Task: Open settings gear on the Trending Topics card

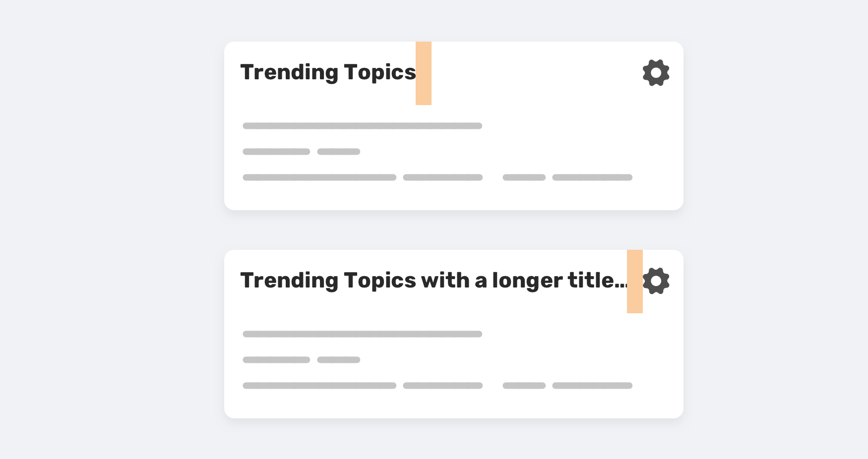Action: tap(656, 73)
